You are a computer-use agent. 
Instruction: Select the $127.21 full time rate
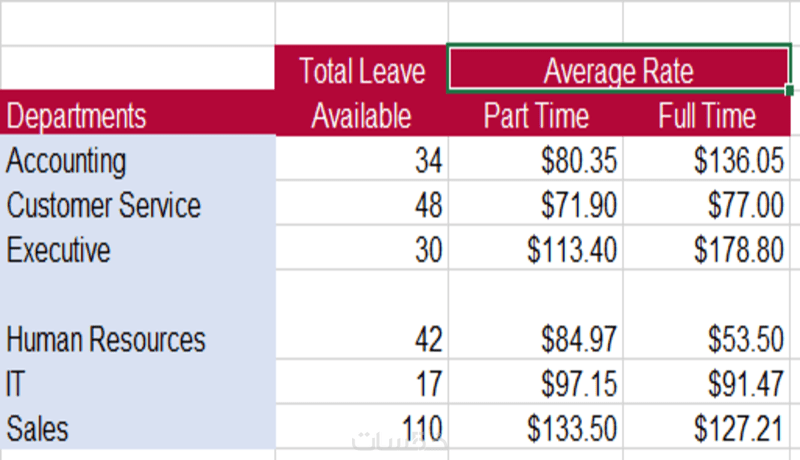707,427
